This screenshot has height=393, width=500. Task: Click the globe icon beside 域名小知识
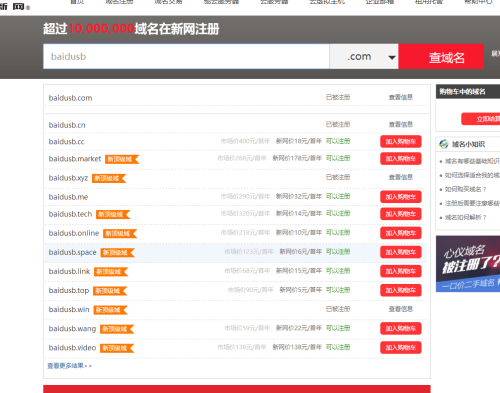pyautogui.click(x=444, y=144)
